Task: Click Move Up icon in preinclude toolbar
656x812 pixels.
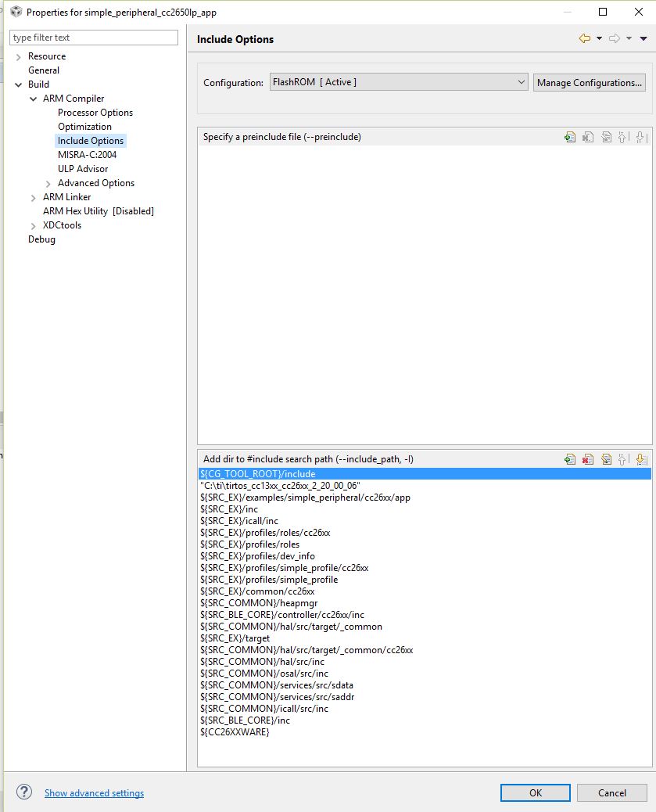Action: [x=623, y=137]
